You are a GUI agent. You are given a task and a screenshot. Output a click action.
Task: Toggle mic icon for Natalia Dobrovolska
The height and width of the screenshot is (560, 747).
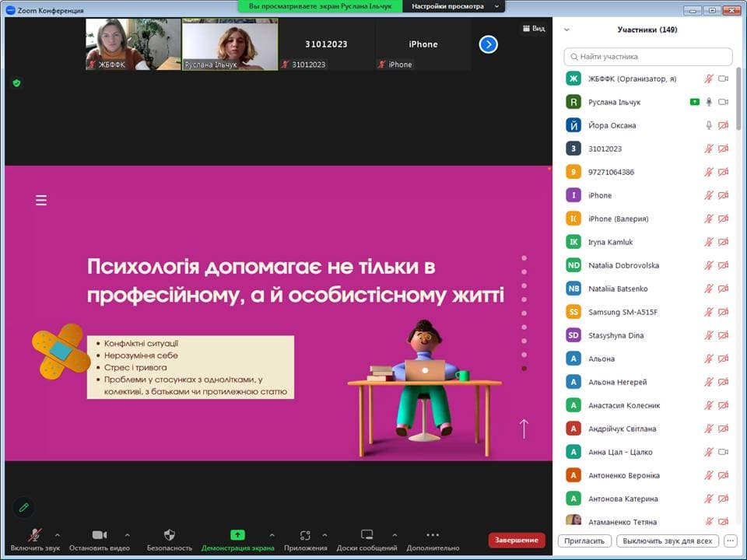[x=709, y=265]
